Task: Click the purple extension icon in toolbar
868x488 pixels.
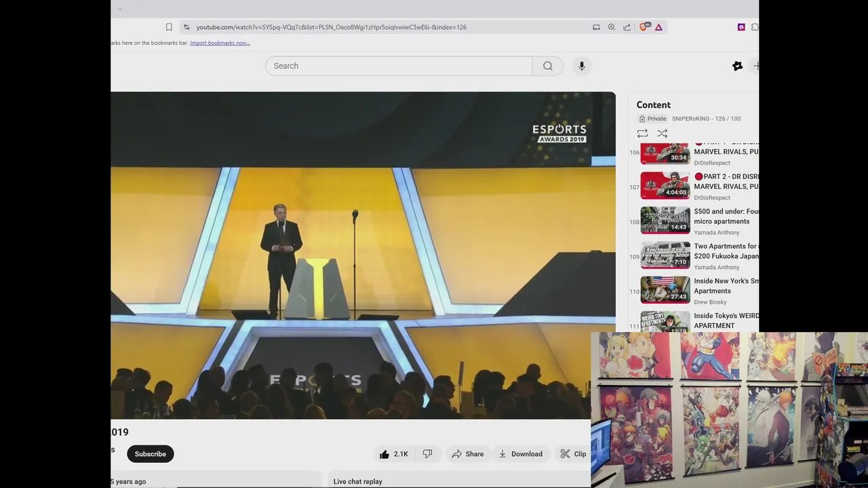Action: coord(741,27)
